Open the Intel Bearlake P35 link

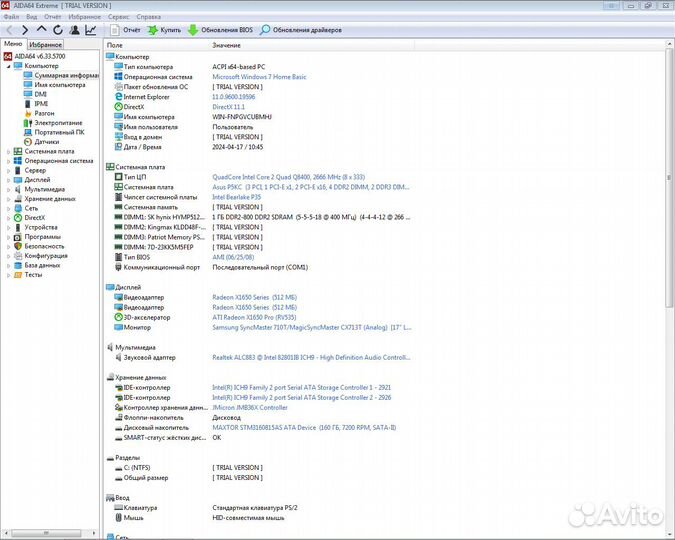(x=236, y=197)
